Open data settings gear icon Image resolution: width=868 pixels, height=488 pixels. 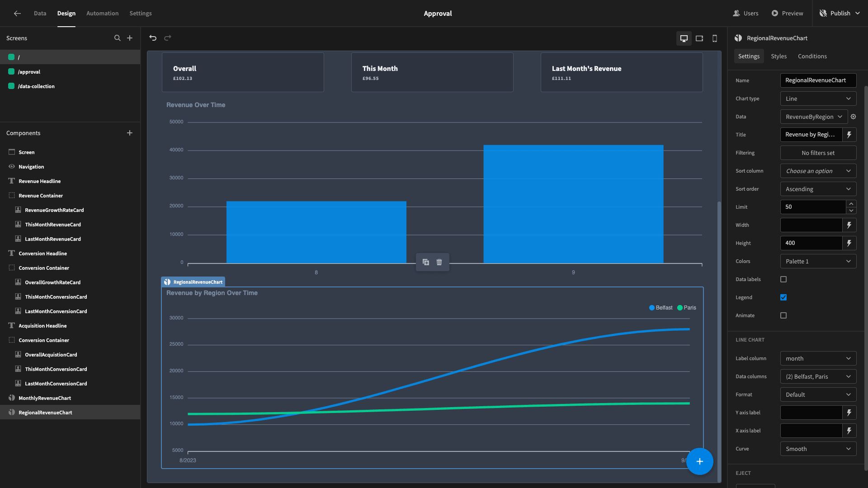click(854, 117)
